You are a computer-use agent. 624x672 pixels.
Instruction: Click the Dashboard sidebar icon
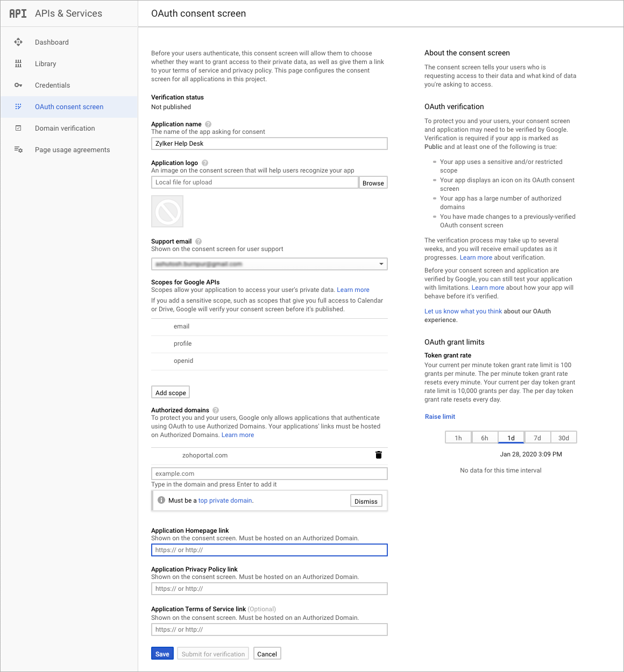pos(18,42)
